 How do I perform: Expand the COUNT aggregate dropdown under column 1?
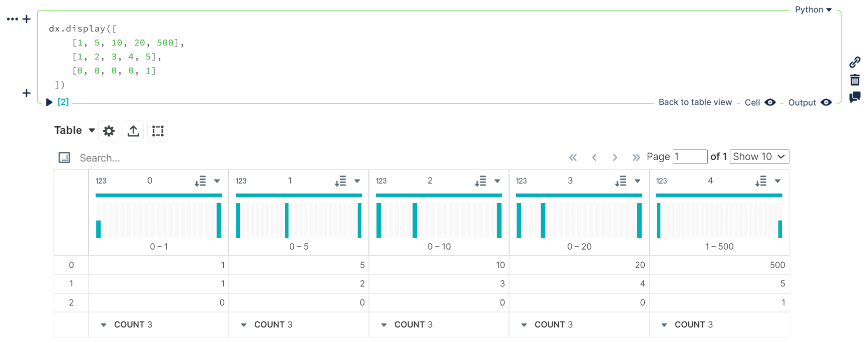click(x=244, y=325)
